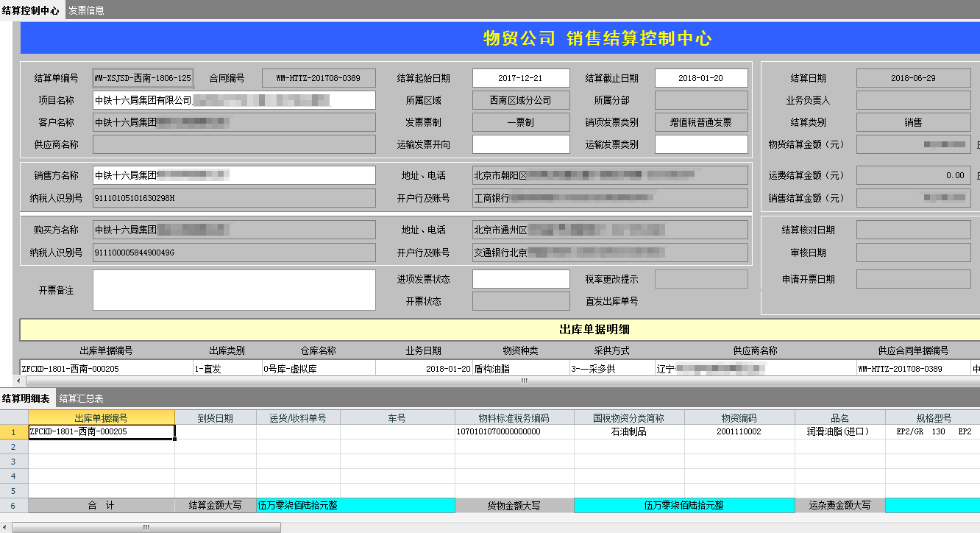
Task: Click the 工商银行 account field
Action: [x=610, y=198]
